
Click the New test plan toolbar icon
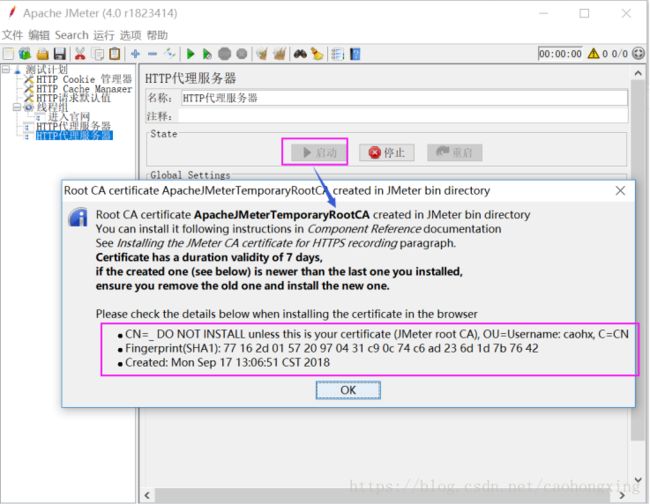click(x=8, y=54)
